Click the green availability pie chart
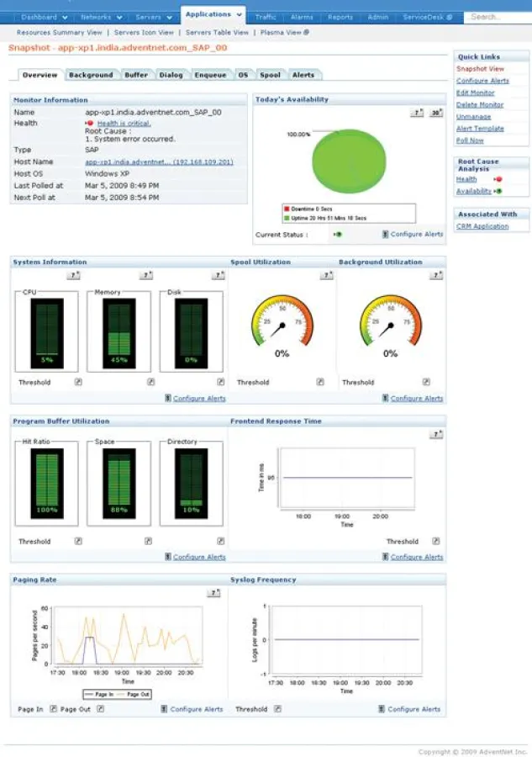Screen dimensions: 532x757 [x=349, y=161]
